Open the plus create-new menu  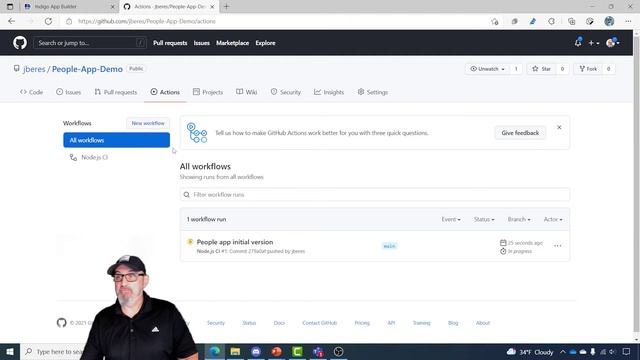(x=593, y=43)
